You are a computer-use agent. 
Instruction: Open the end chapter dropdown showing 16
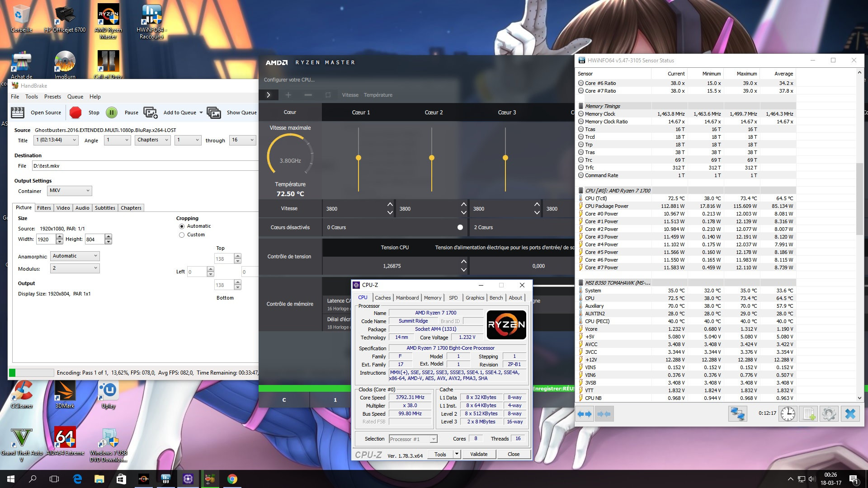(243, 140)
